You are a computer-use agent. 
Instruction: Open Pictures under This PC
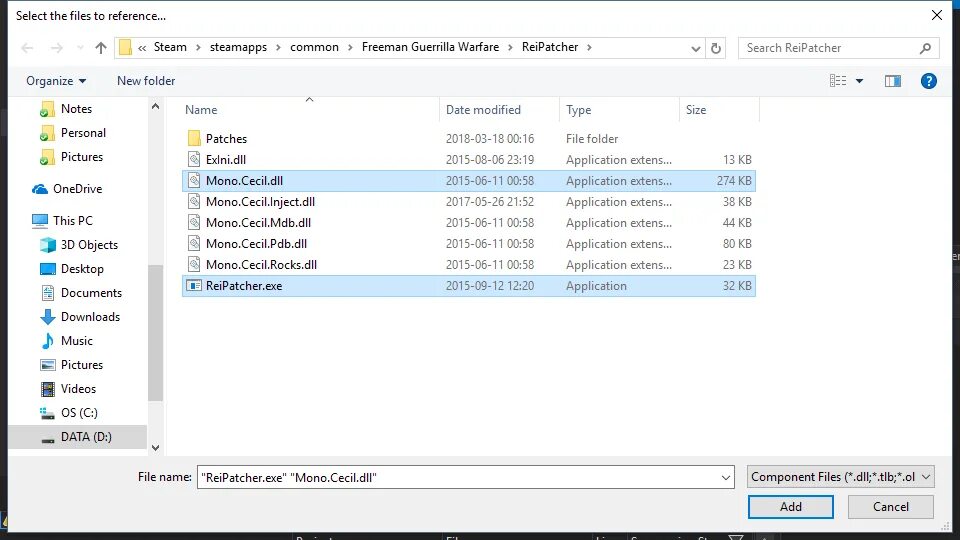point(81,365)
